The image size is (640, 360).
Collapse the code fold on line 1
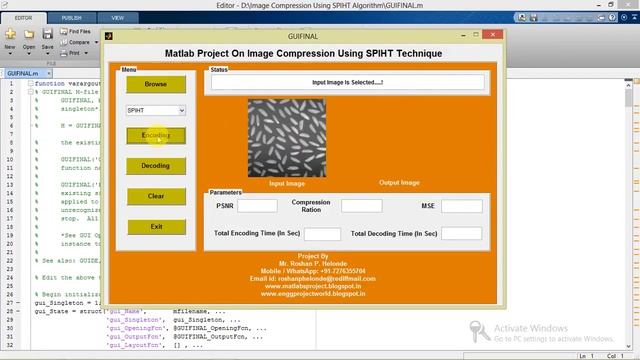pyautogui.click(x=31, y=83)
